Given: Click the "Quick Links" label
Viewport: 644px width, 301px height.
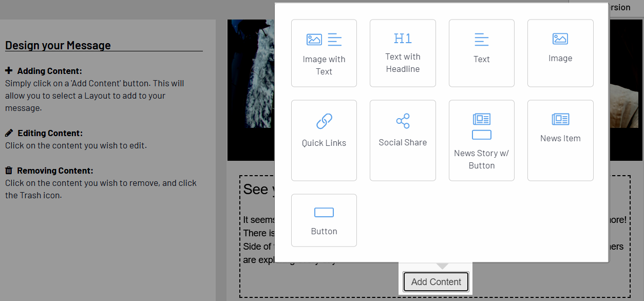Looking at the screenshot, I should tap(324, 143).
